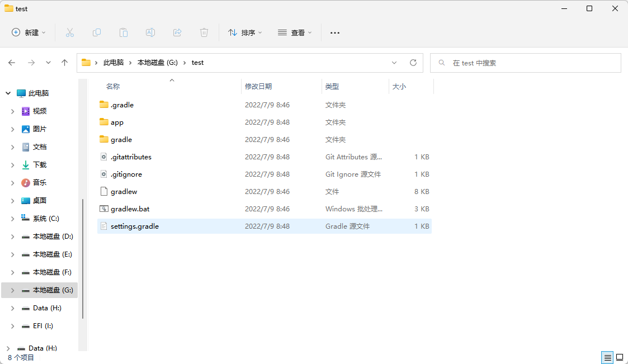Select 图片 in navigation pane
The image size is (628, 364).
click(39, 129)
